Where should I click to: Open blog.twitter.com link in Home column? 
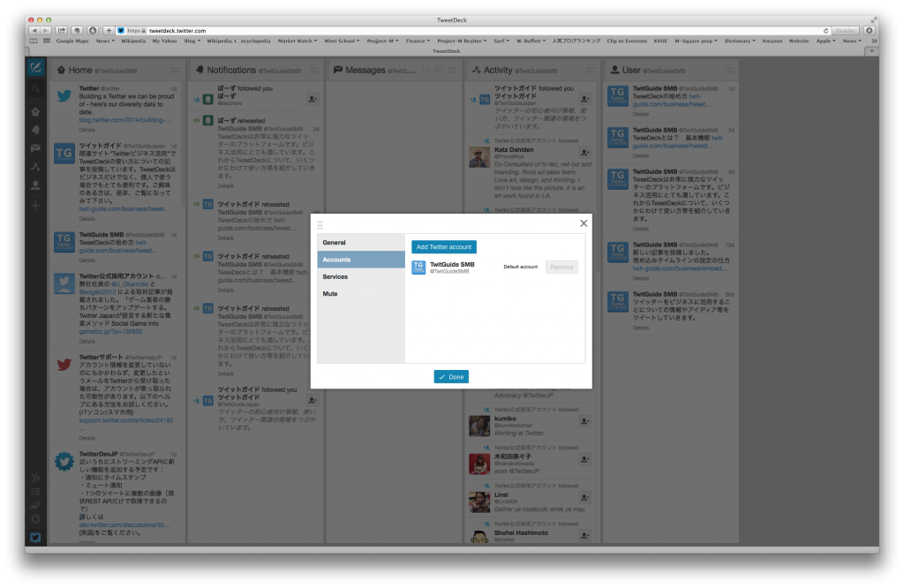[125, 120]
